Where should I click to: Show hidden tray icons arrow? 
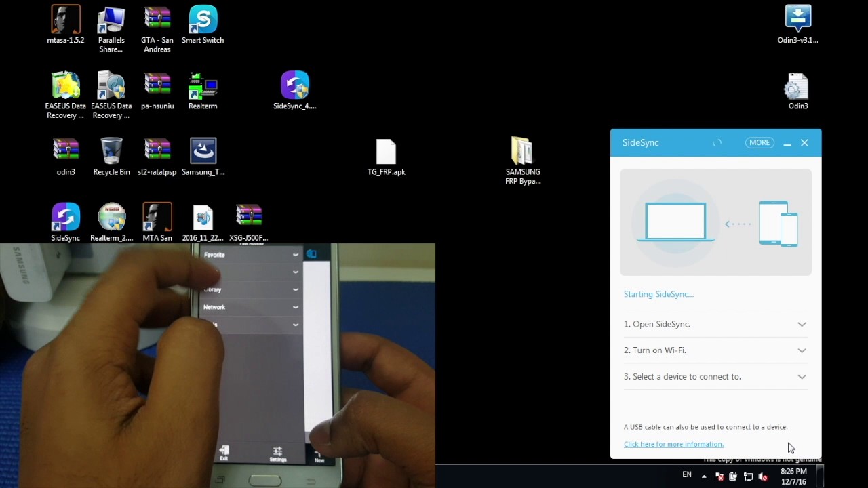(704, 476)
